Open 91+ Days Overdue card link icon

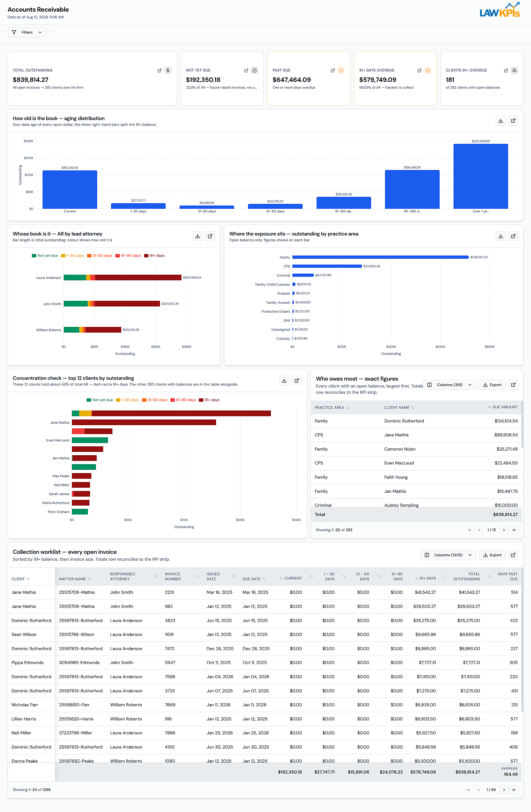[x=419, y=71]
